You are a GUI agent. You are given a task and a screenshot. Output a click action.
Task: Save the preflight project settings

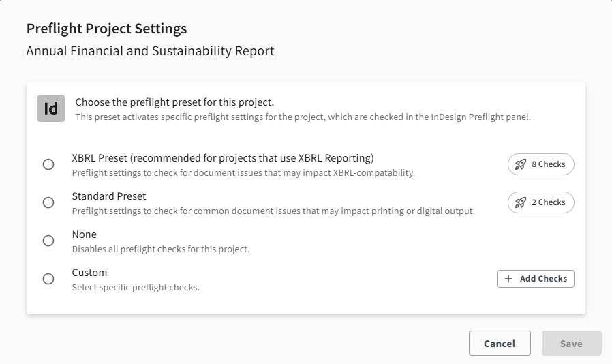(x=571, y=344)
